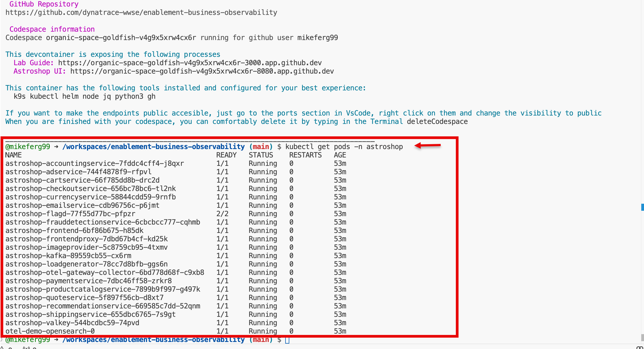The image size is (644, 349).
Task: Select pod otel-demo-opensearch-0
Action: coord(50,331)
